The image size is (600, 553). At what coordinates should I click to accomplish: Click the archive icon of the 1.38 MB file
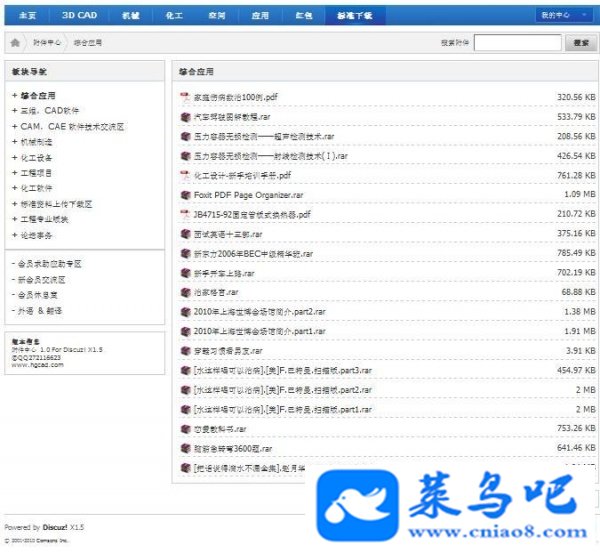pos(185,312)
